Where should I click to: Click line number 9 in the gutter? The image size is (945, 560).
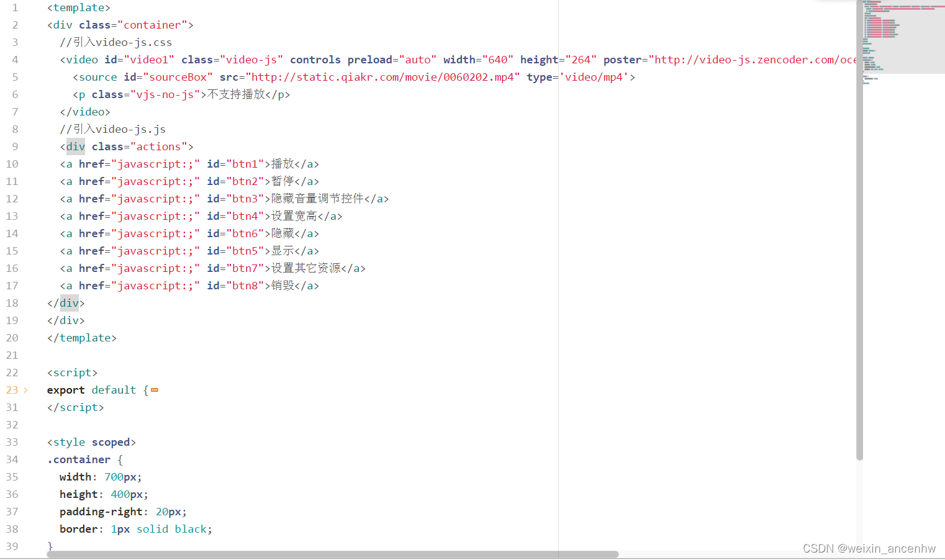[x=15, y=147]
